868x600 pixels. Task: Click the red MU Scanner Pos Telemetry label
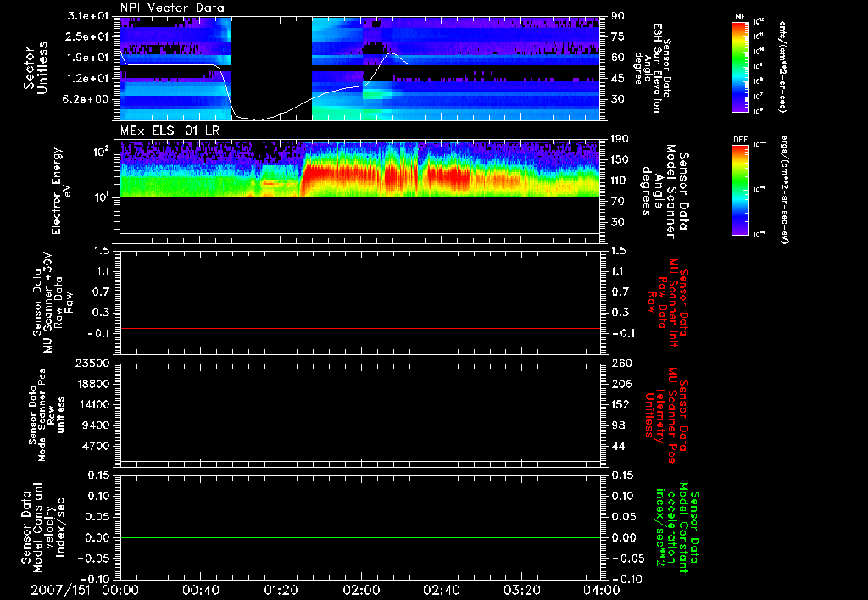[x=666, y=415]
